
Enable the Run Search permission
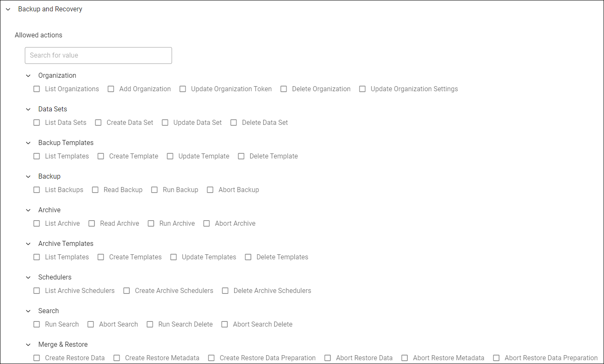pos(37,324)
